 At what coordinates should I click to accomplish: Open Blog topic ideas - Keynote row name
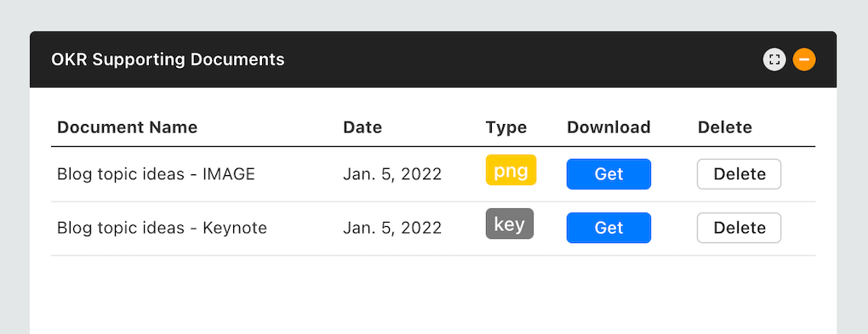(x=163, y=228)
